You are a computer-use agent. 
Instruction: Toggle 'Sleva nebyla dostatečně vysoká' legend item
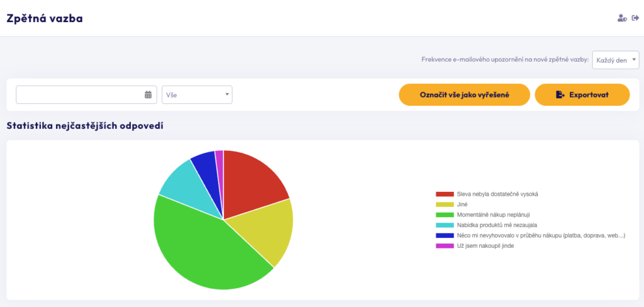(x=496, y=194)
